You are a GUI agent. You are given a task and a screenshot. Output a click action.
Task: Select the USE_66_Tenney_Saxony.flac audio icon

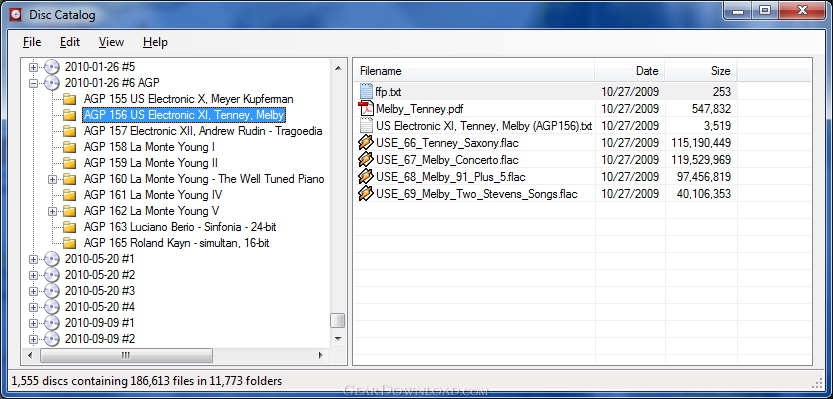367,142
